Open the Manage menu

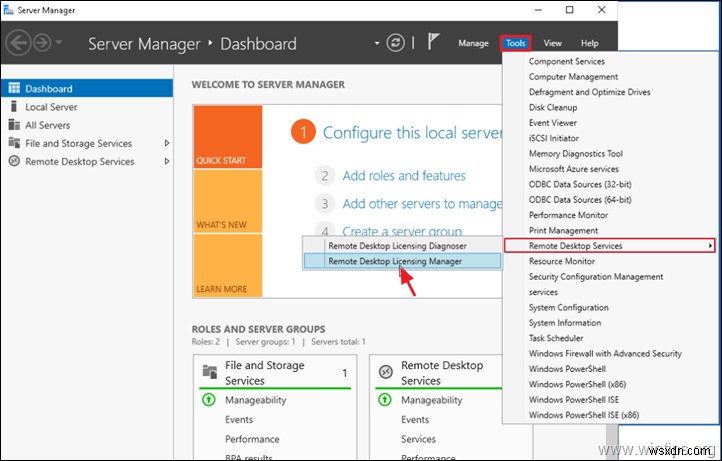(x=473, y=43)
